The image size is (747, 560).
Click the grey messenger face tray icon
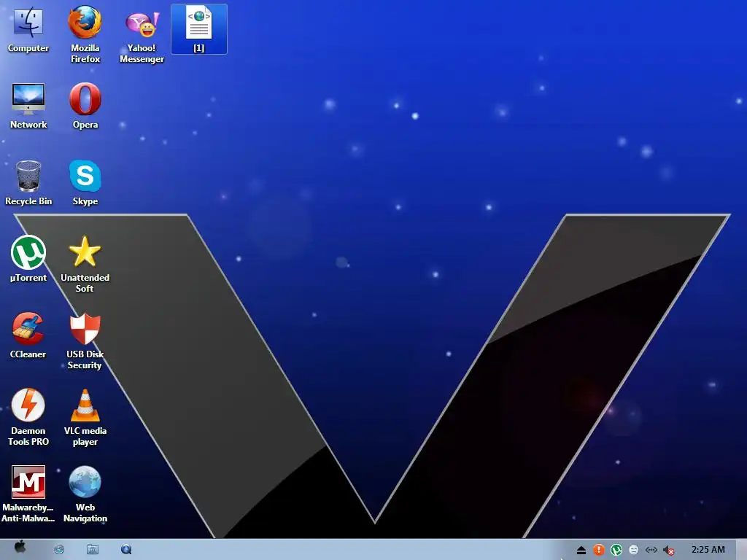[634, 550]
